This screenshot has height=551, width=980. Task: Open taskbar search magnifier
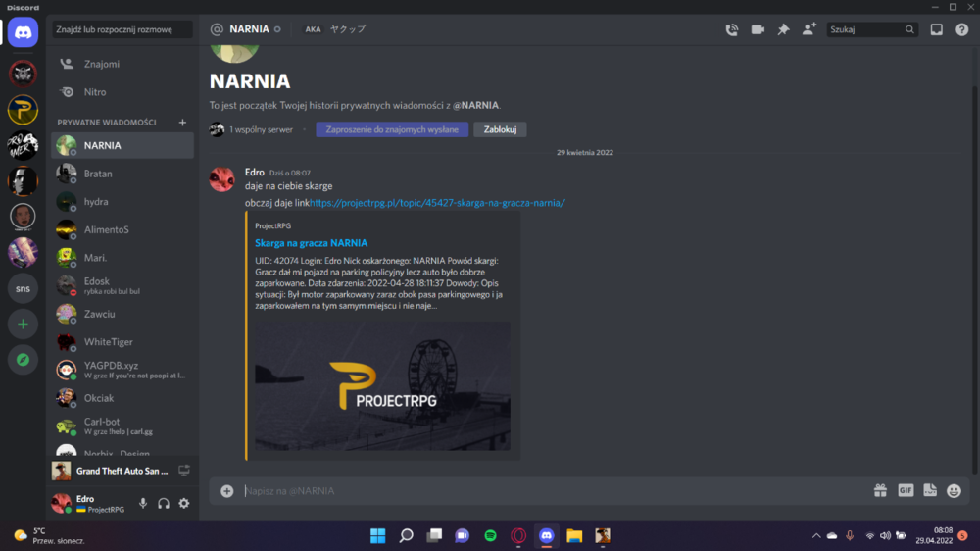tap(407, 536)
